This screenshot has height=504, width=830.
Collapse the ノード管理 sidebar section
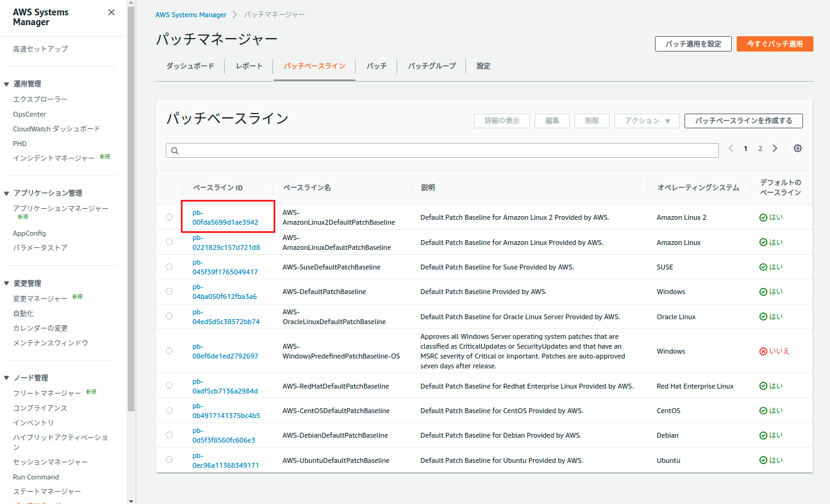7,378
